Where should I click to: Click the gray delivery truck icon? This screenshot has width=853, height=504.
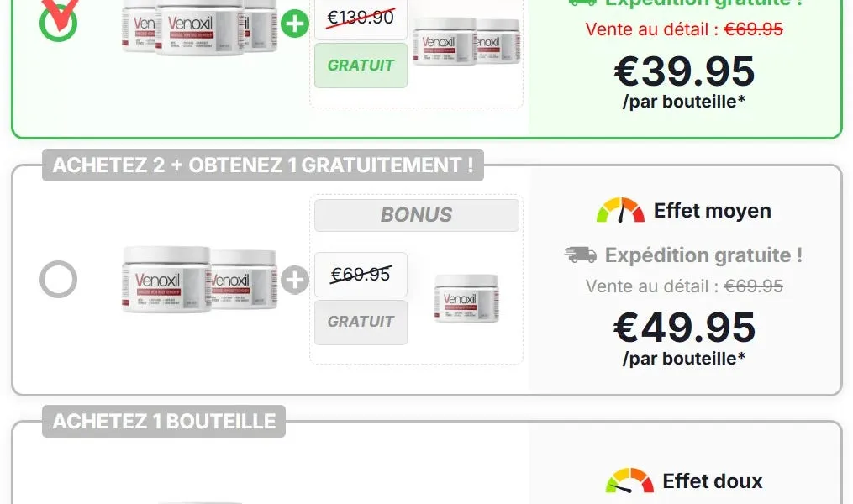[x=581, y=255]
